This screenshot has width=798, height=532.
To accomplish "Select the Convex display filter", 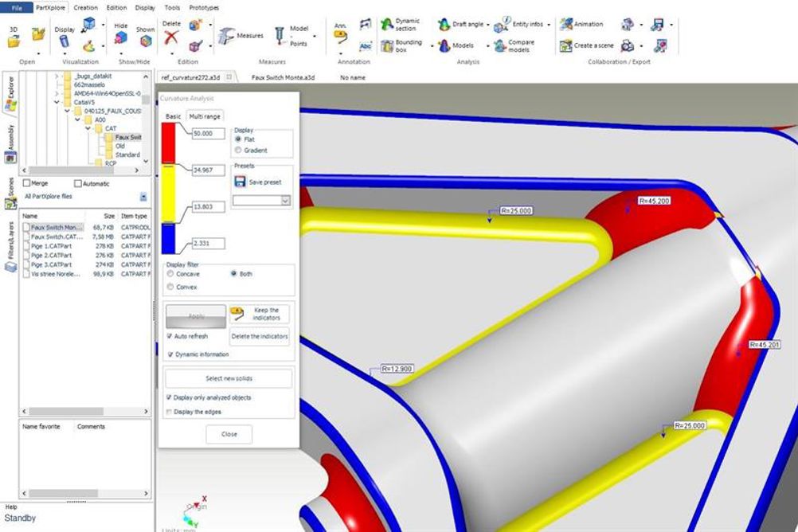I will (x=170, y=288).
